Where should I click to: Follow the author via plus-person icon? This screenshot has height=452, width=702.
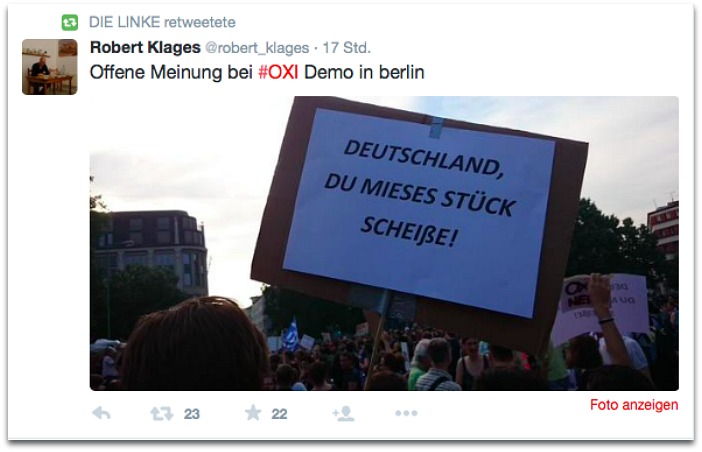[x=343, y=414]
